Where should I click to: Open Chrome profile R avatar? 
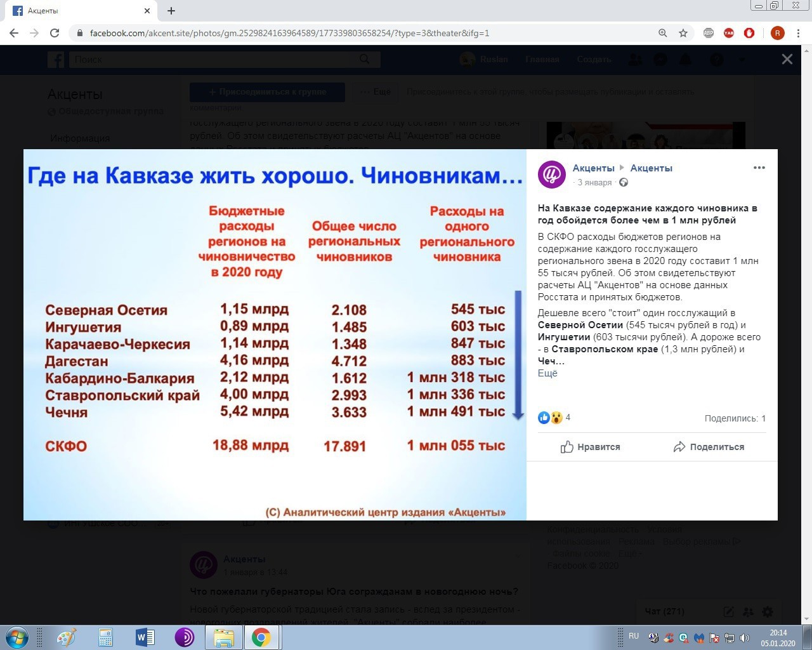pos(777,33)
